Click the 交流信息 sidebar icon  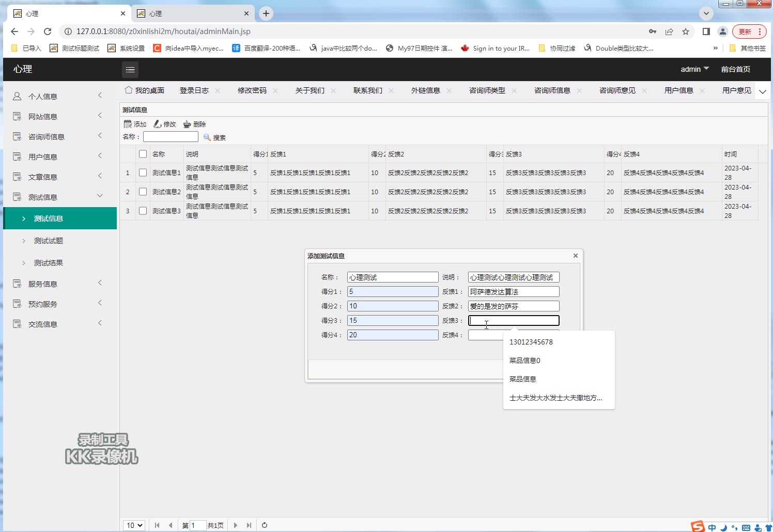(x=17, y=324)
